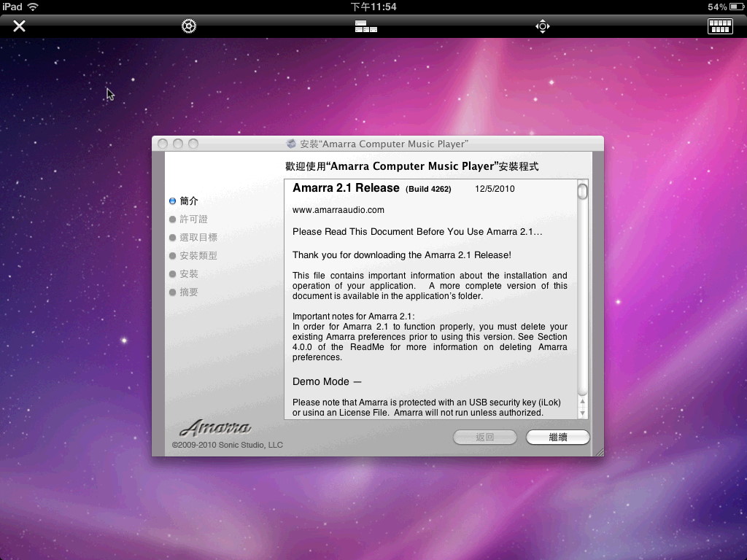Viewport: 747px width, 560px height.
Task: Click the disabled 返回 (Back) button
Action: (485, 437)
